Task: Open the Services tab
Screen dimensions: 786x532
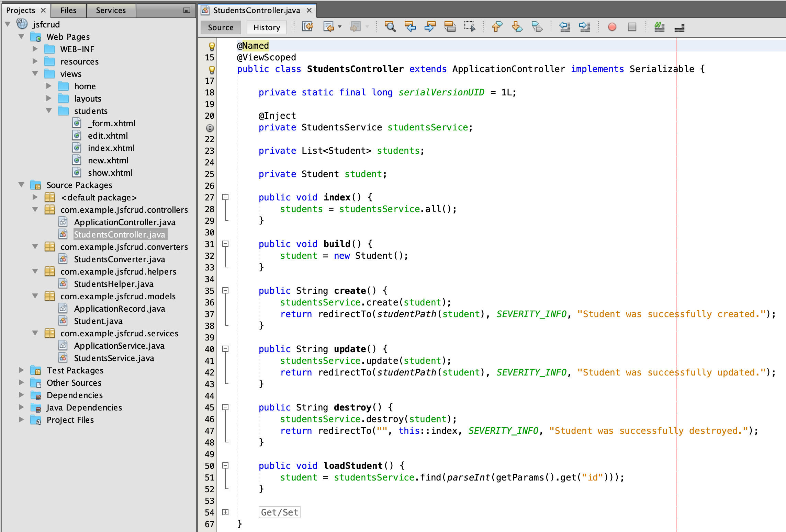Action: (x=111, y=10)
